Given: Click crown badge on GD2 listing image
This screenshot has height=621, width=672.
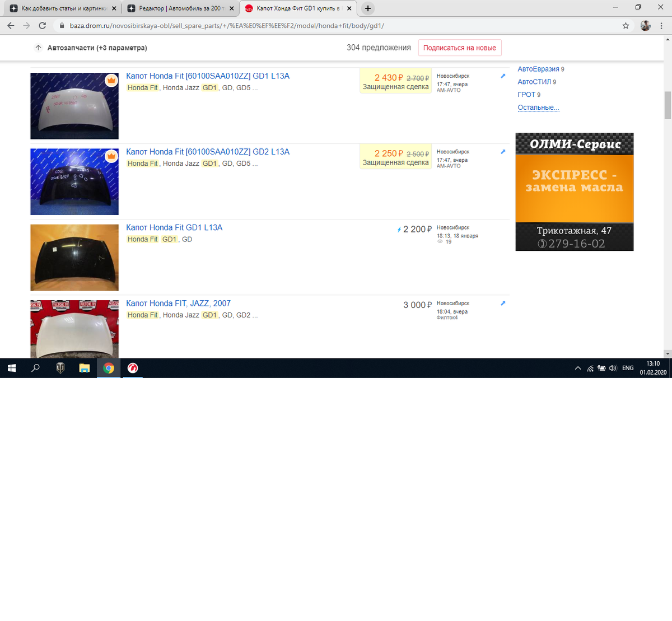Looking at the screenshot, I should (111, 156).
